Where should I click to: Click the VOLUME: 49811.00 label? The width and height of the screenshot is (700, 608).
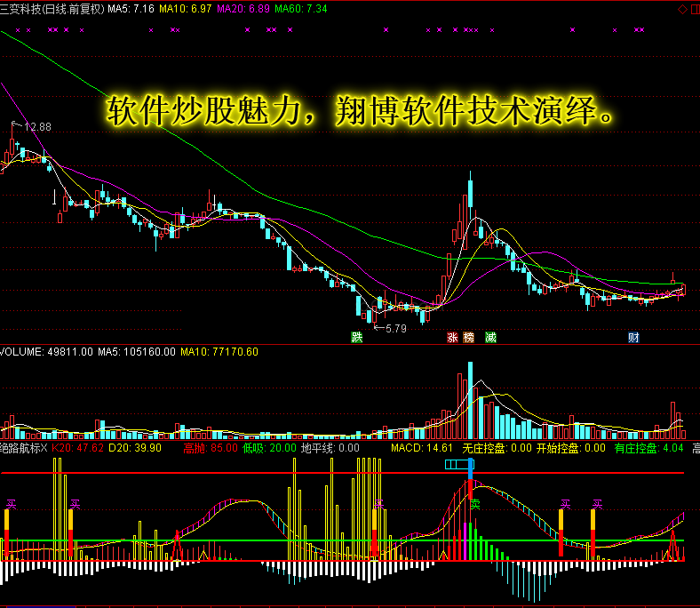(46, 352)
